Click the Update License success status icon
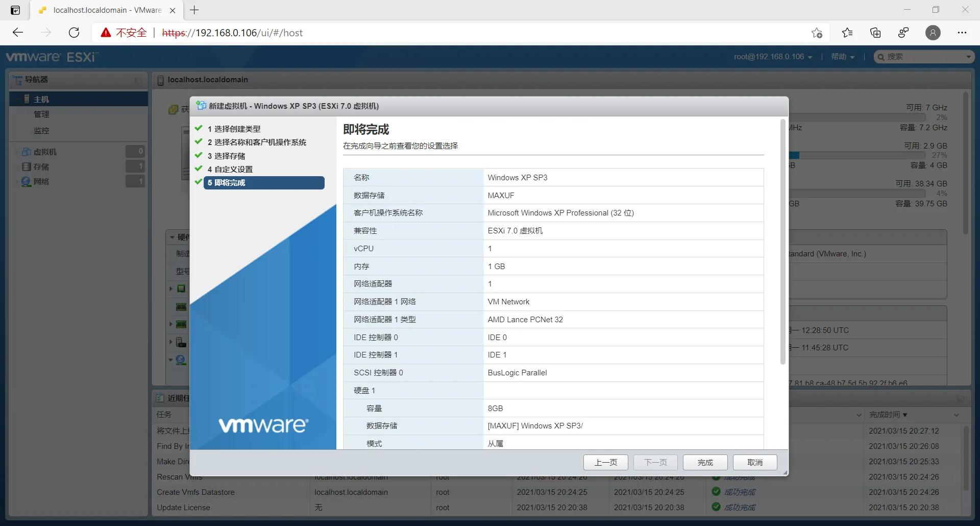Screen dimensions: 980x526 click(x=716, y=507)
